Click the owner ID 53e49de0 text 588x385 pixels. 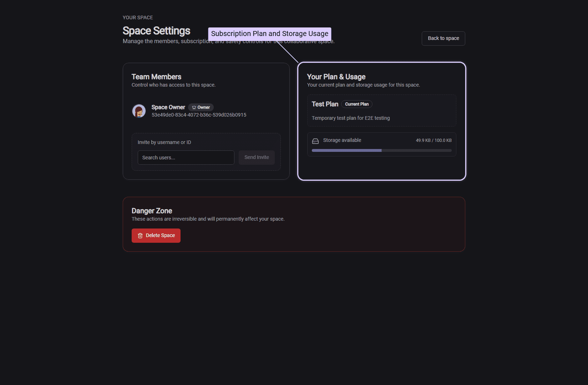[199, 115]
